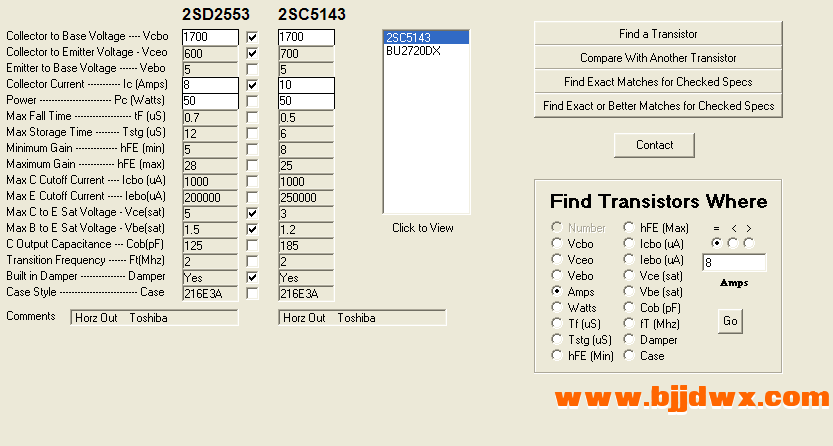Click the Find a Transistor button

click(x=658, y=34)
